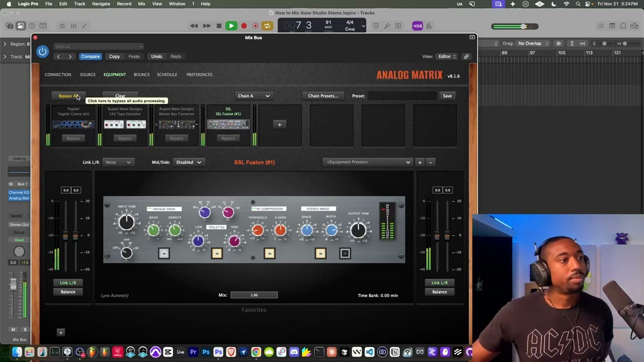Image resolution: width=644 pixels, height=362 pixels.
Task: Open the Mix menu
Action: point(141,4)
